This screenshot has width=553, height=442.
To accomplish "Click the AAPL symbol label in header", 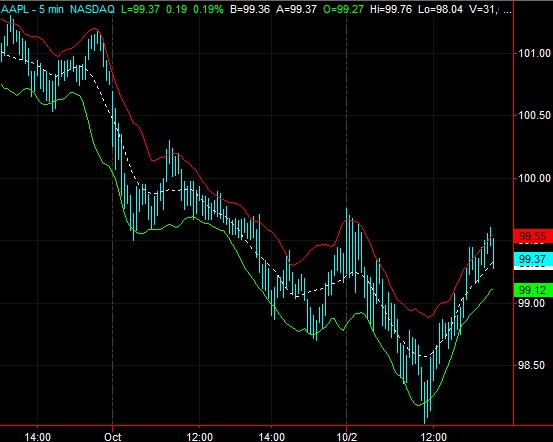I will coord(15,9).
